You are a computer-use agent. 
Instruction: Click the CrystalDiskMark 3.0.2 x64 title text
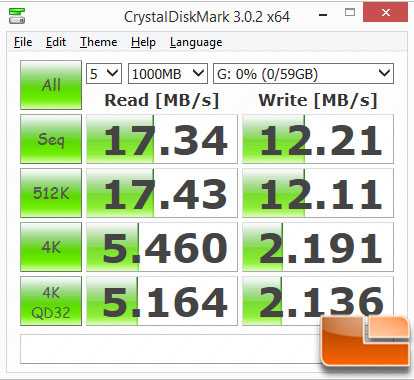(207, 17)
